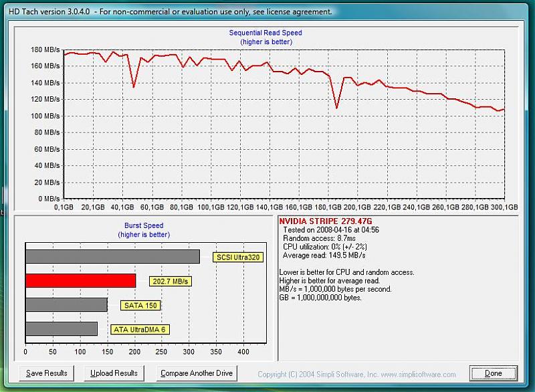Screen dimensions: 535x392
Task: Select the SCSI Ultra320 label
Action: click(238, 258)
